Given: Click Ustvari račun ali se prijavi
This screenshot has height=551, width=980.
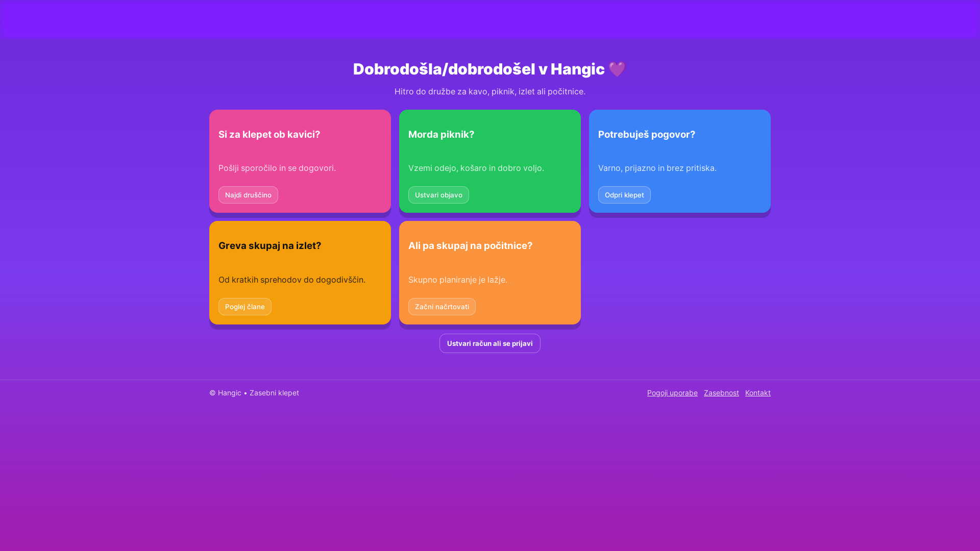Looking at the screenshot, I should [490, 343].
